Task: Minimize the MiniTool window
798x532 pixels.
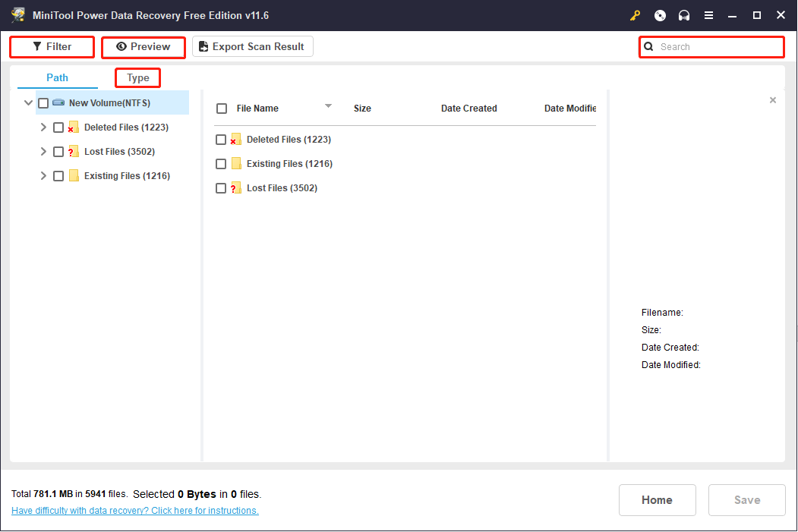Action: [x=733, y=16]
